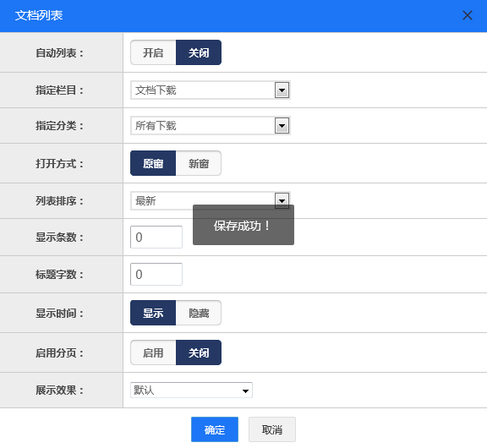This screenshot has height=448, width=487.
Task: Select 关闭 for 自动列表
Action: point(199,52)
